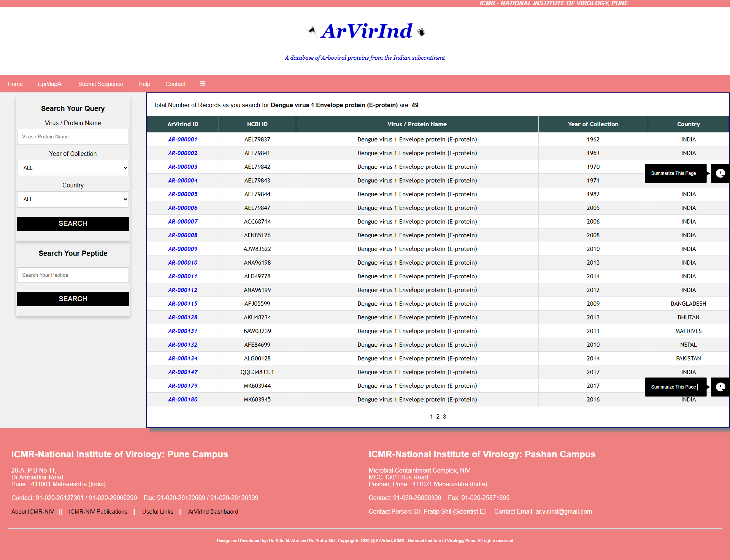Click lower Summarize This Page chat icon

pyautogui.click(x=720, y=387)
